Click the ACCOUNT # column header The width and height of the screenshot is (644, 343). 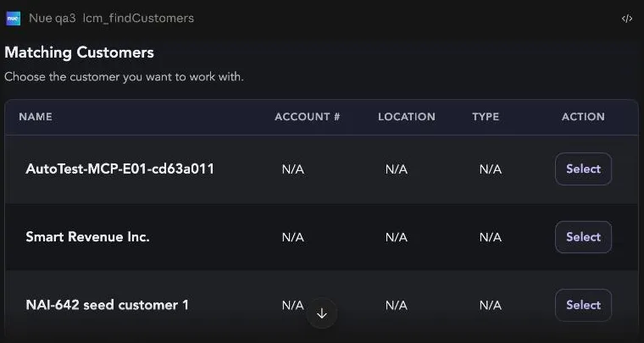(x=308, y=117)
